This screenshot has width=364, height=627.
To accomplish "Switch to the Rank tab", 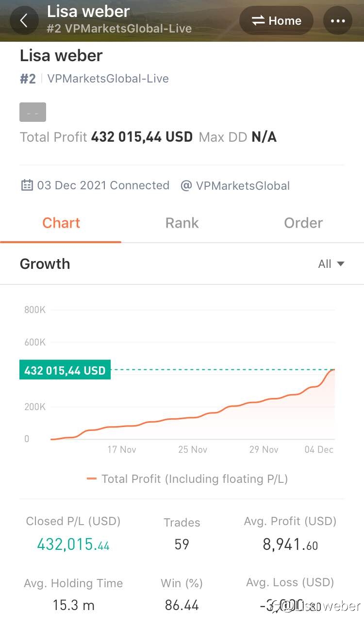I will pyautogui.click(x=182, y=223).
